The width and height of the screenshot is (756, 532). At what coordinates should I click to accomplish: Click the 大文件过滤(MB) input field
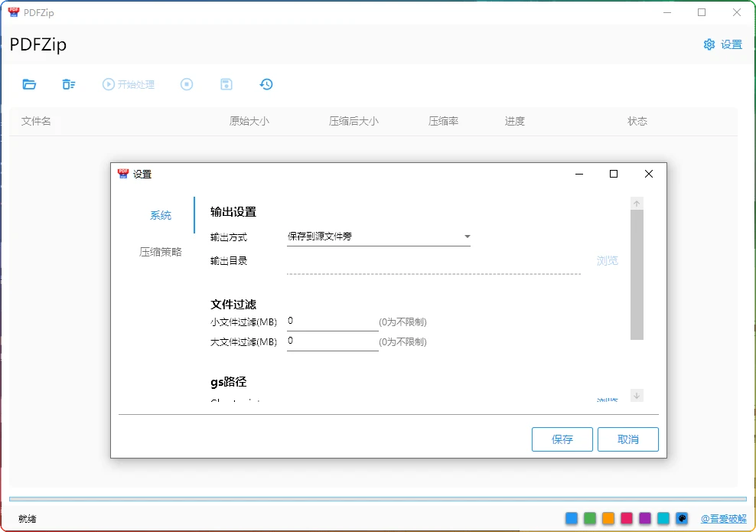click(332, 341)
